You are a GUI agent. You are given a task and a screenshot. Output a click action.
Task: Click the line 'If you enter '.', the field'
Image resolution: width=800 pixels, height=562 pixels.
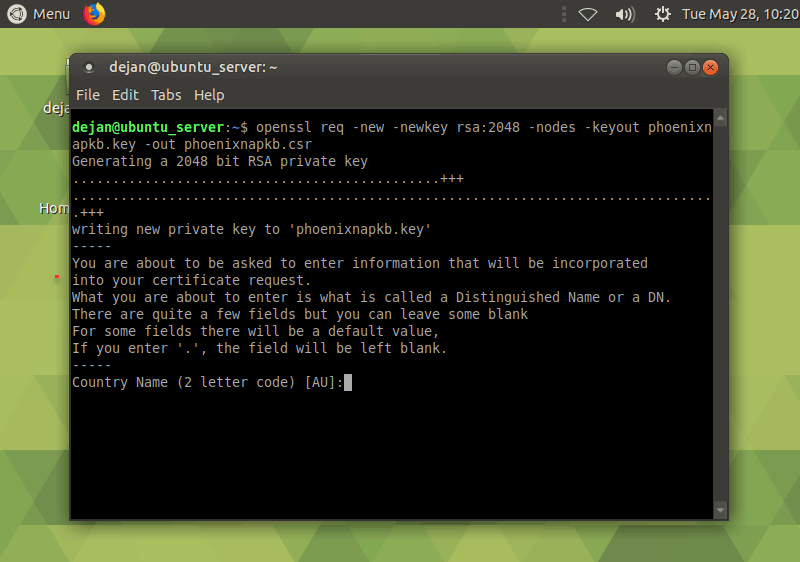click(x=260, y=348)
